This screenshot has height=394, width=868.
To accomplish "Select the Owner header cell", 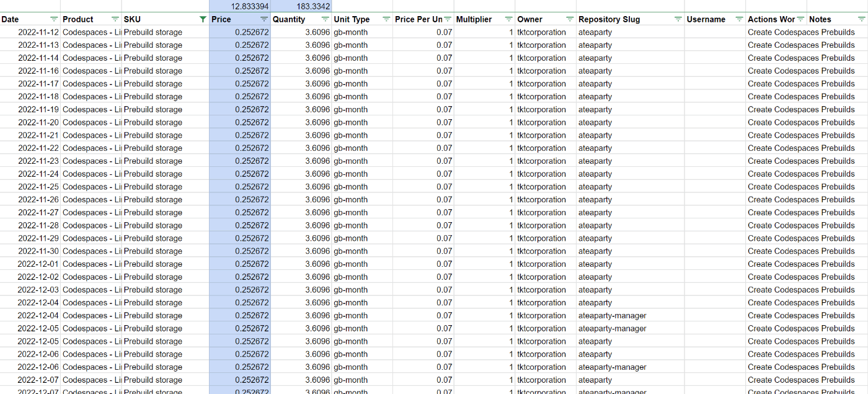I will 546,19.
